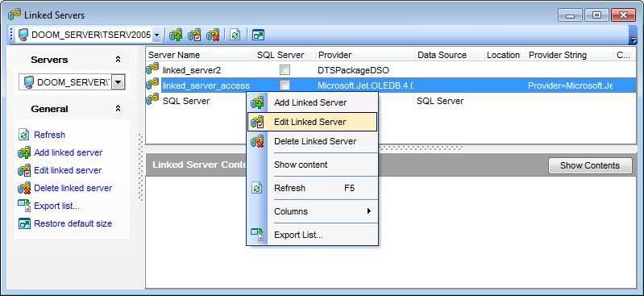Sort by the Location column header
Viewport: 644px width, 296px height.
pos(505,55)
